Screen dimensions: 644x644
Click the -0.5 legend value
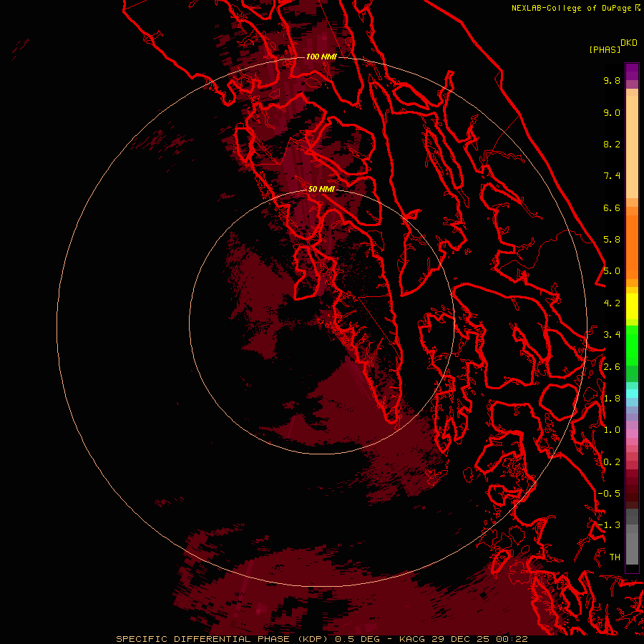(x=609, y=494)
